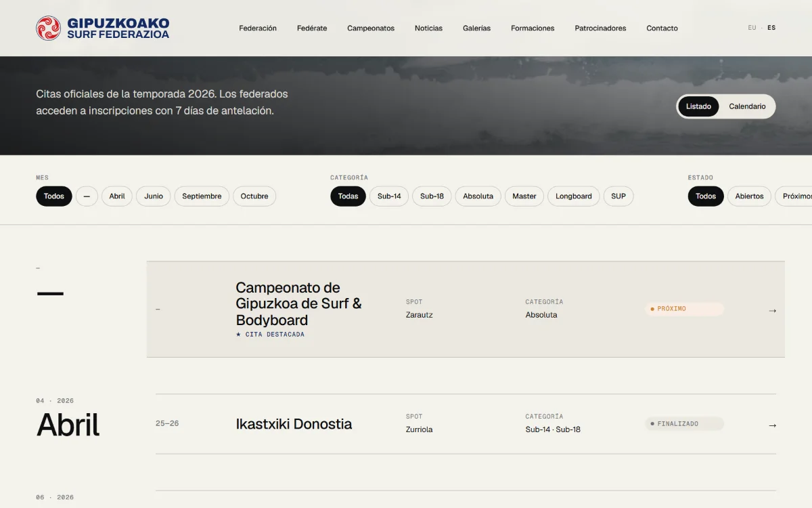Click the 25–26 date text
Image resolution: width=812 pixels, height=508 pixels.
click(x=167, y=423)
